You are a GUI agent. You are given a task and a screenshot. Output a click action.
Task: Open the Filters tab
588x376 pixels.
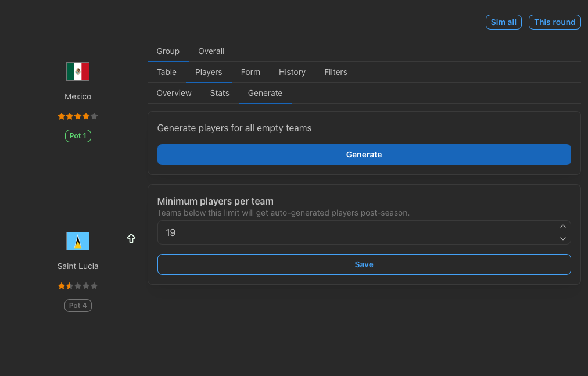click(x=336, y=72)
